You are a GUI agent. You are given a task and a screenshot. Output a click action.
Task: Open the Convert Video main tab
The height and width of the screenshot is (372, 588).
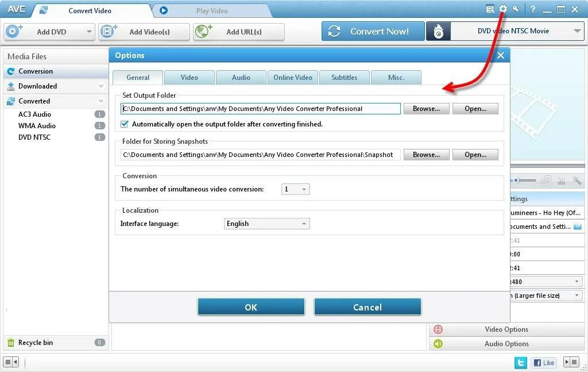tap(90, 10)
